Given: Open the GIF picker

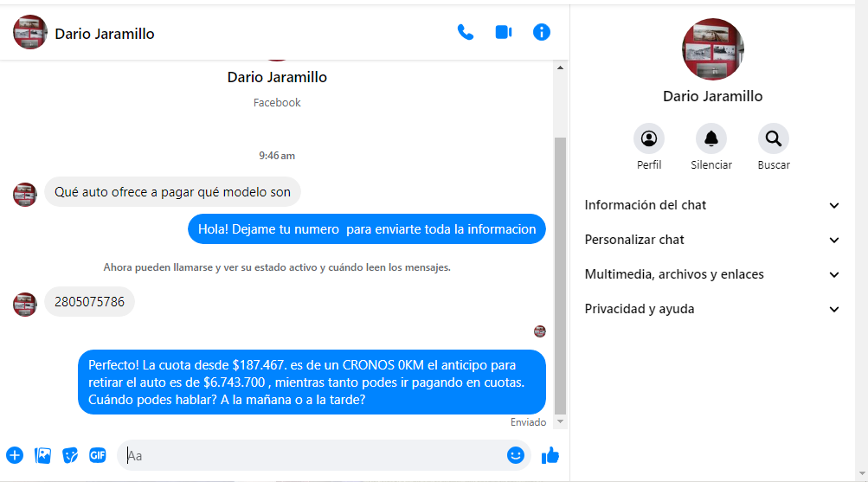Looking at the screenshot, I should [x=98, y=455].
